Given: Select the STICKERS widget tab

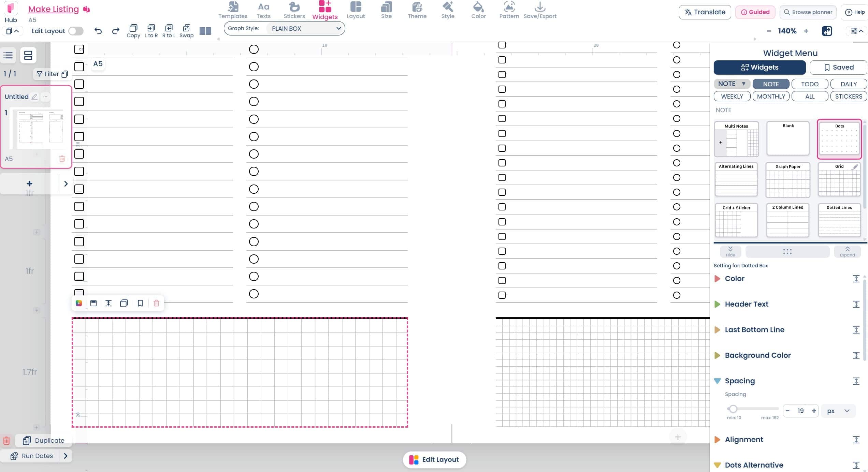Looking at the screenshot, I should click(849, 96).
